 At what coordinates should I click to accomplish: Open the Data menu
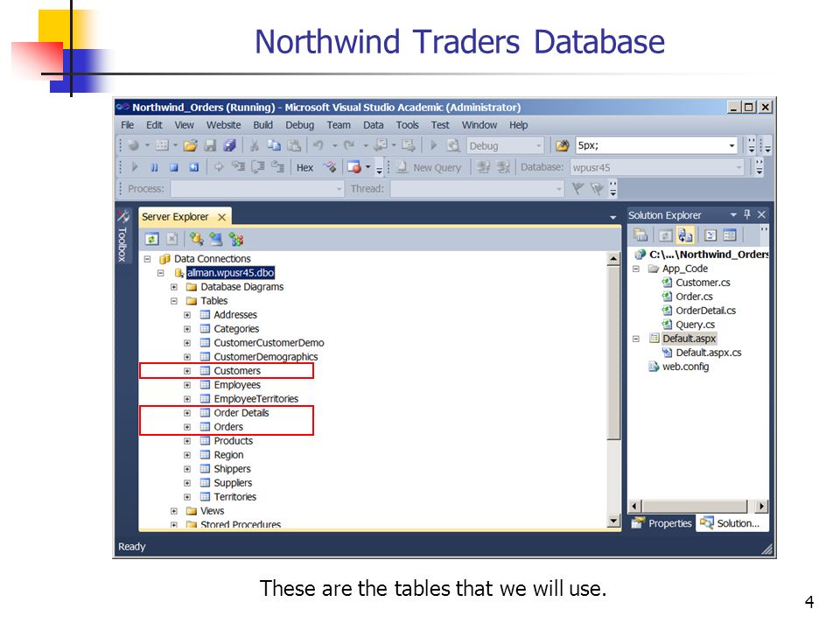coord(374,125)
